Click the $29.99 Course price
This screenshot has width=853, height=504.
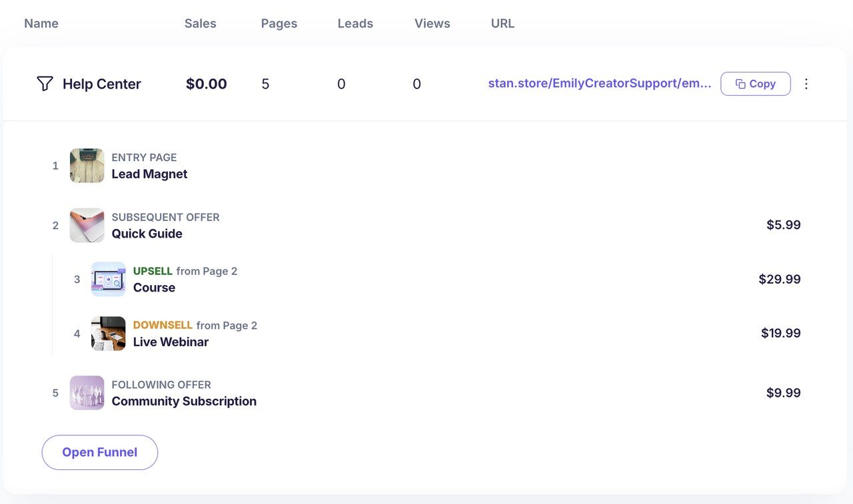(780, 279)
